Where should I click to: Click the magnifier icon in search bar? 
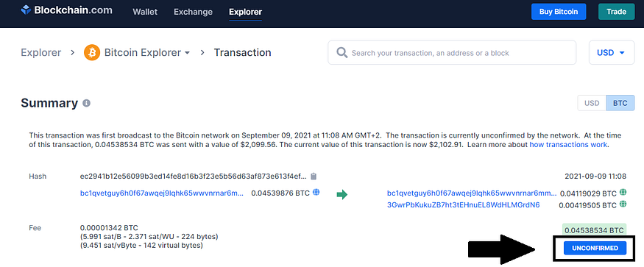pyautogui.click(x=342, y=52)
